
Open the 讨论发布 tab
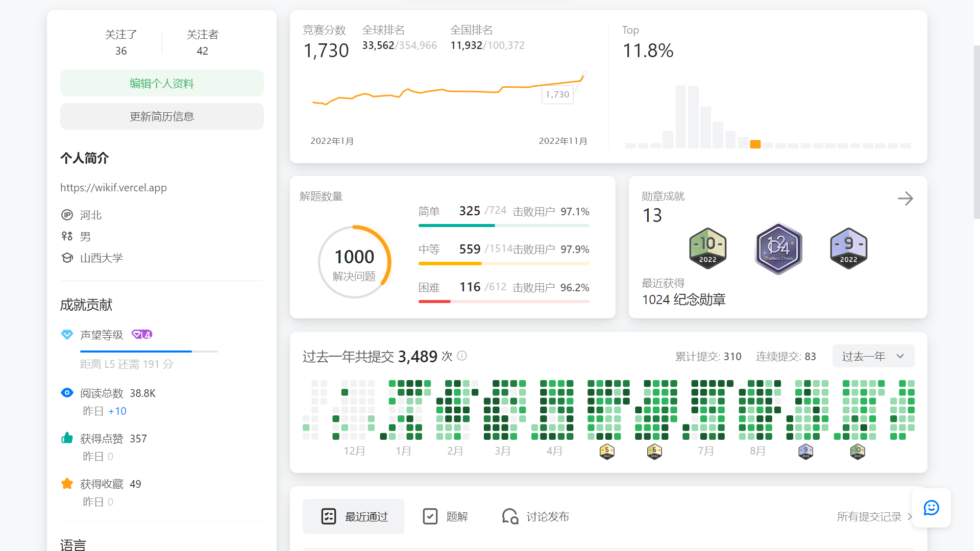tap(536, 517)
